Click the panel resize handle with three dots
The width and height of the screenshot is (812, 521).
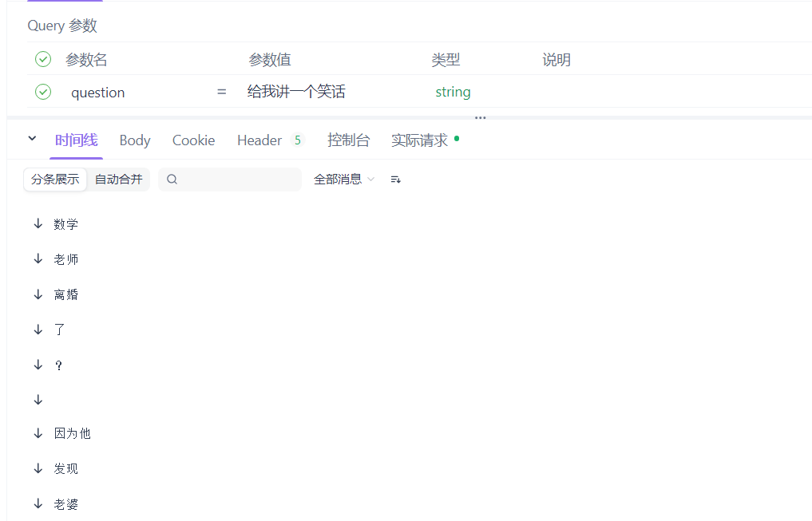480,118
